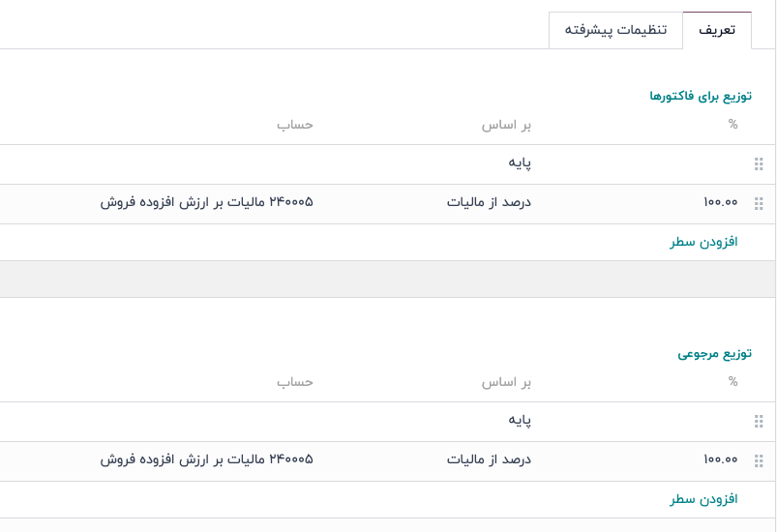This screenshot has width=777, height=532.
Task: Open account 240005 field in invoice distribution
Action: coord(206,203)
